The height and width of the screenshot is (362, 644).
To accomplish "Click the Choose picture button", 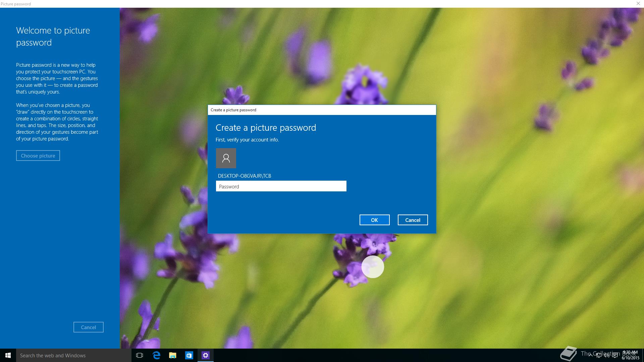I will click(38, 156).
